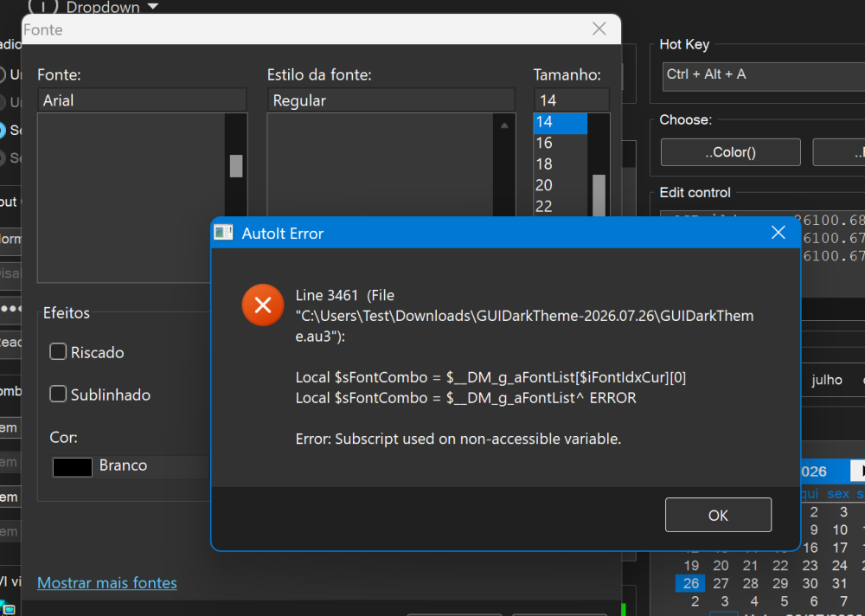Close the Fonte dialog window

coord(599,29)
